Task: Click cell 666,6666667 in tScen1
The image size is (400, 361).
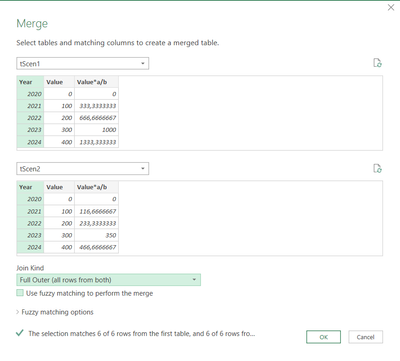Action: (96, 118)
